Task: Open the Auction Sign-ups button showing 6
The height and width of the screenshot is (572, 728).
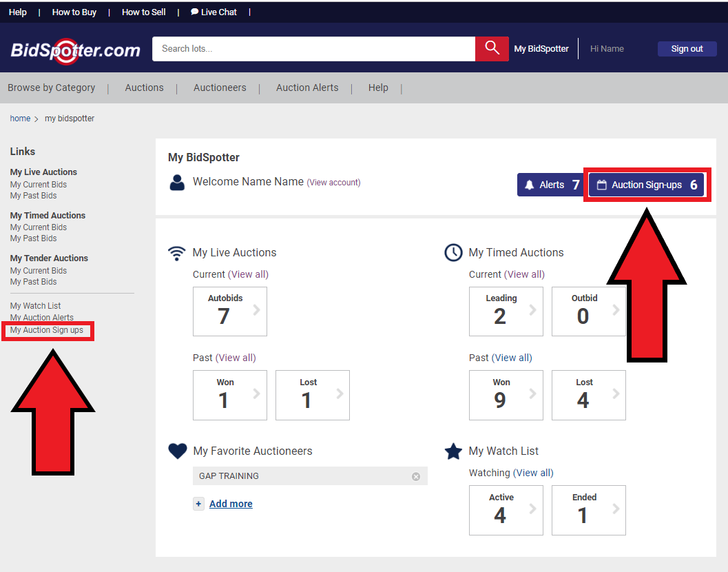Action: (647, 185)
